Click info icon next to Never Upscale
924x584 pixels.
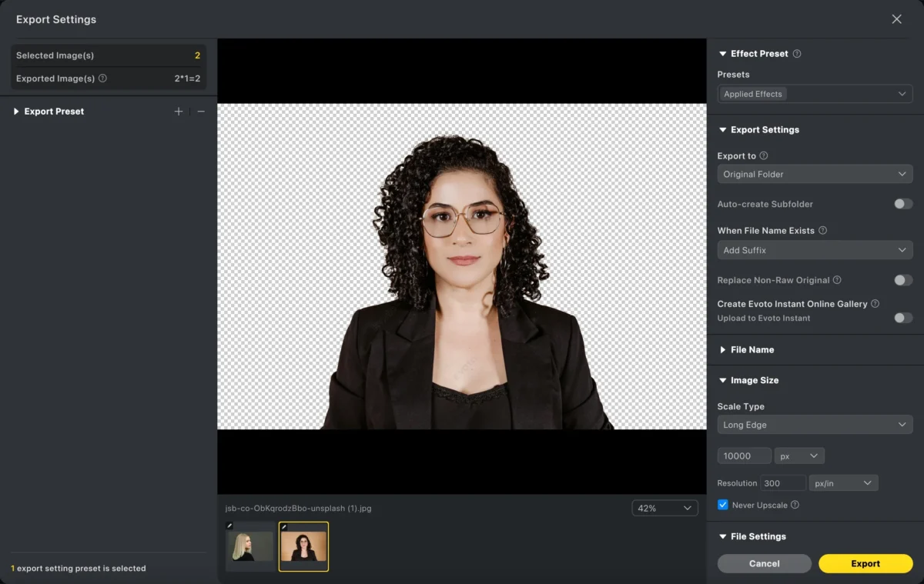tap(795, 505)
